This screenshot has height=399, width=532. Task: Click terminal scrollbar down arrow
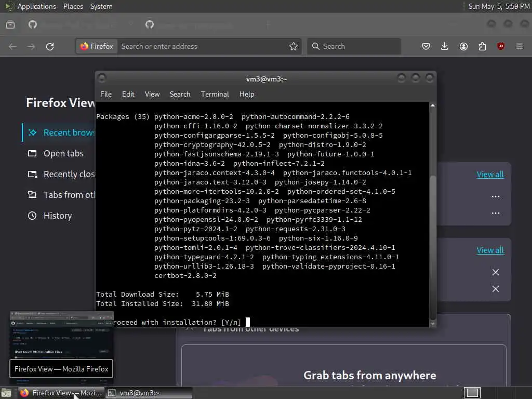(433, 324)
